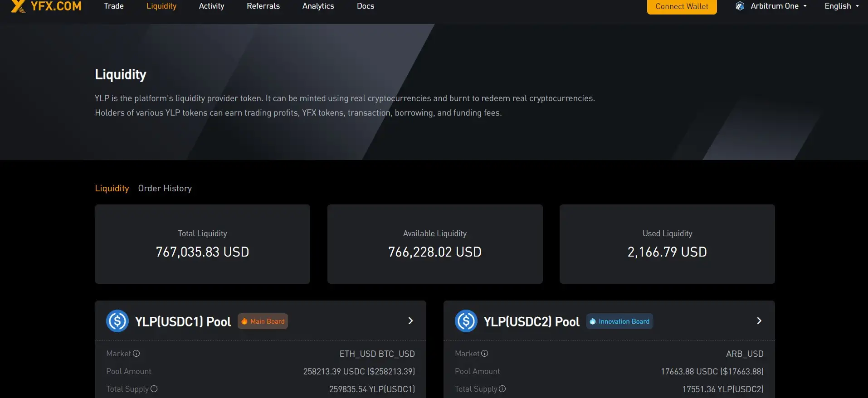868x398 pixels.
Task: Click info icon next to Total Supply in USDC2 pool
Action: tap(502, 389)
